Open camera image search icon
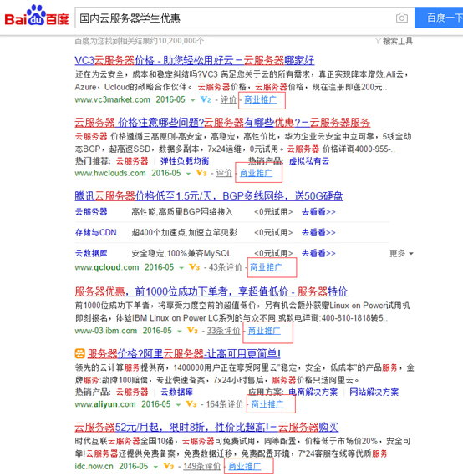Screen dimensions: 463x476 pos(402,18)
